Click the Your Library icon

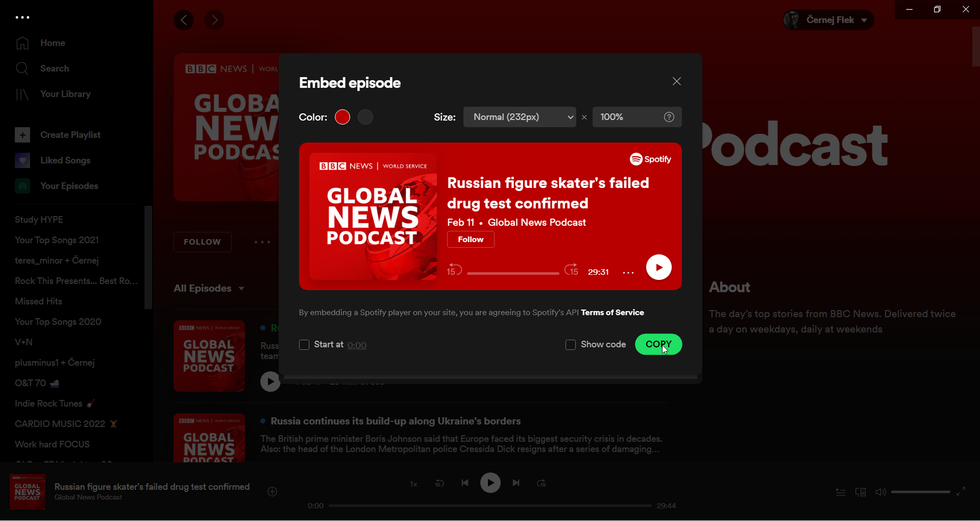22,94
